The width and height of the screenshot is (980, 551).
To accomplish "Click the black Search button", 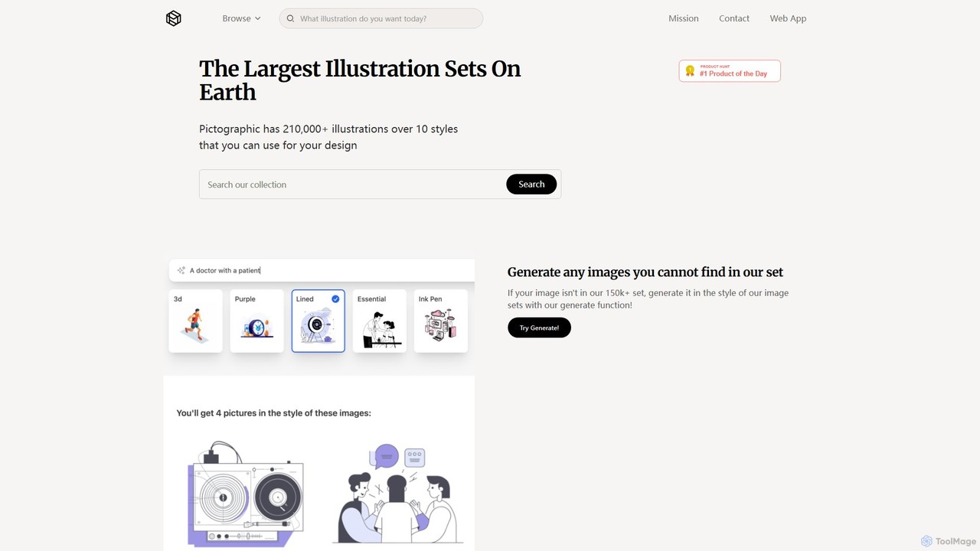I will pyautogui.click(x=531, y=184).
